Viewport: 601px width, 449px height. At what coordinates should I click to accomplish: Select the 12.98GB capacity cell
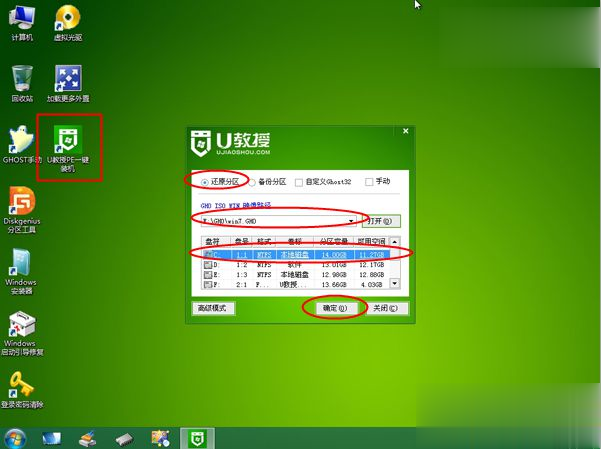[x=333, y=275]
